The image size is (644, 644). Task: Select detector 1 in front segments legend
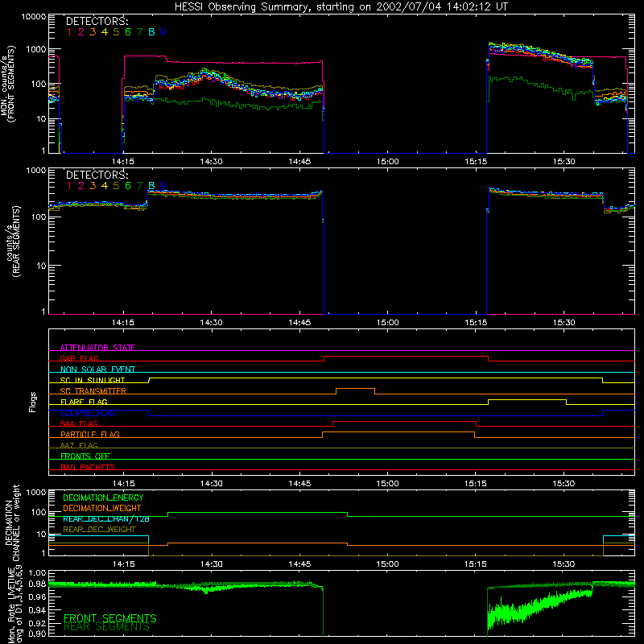pyautogui.click(x=69, y=32)
